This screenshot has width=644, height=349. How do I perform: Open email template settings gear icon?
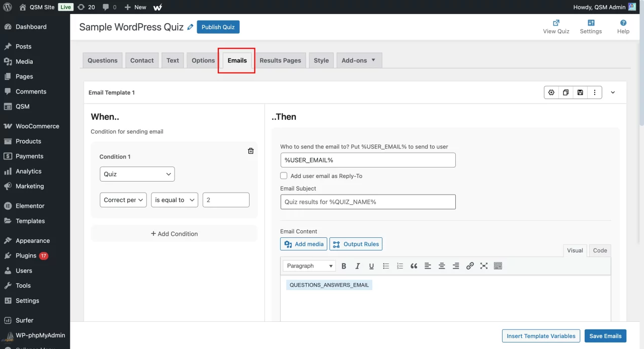click(x=551, y=93)
